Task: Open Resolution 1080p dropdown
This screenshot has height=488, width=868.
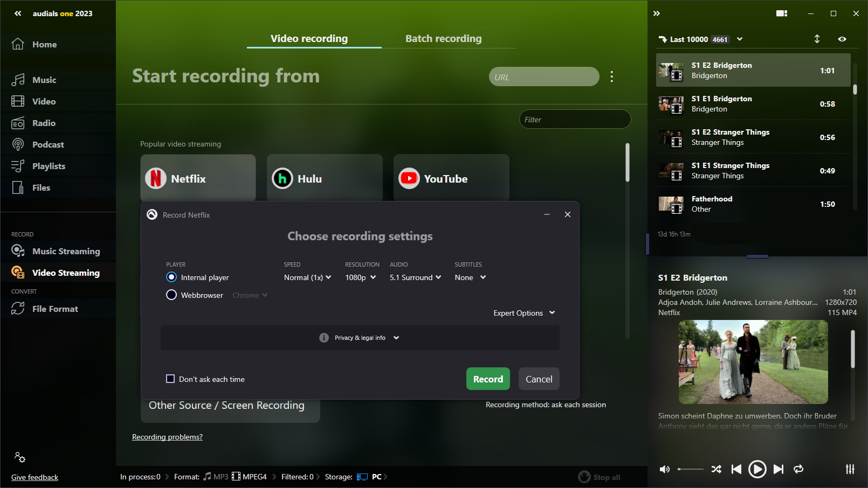Action: pyautogui.click(x=360, y=277)
